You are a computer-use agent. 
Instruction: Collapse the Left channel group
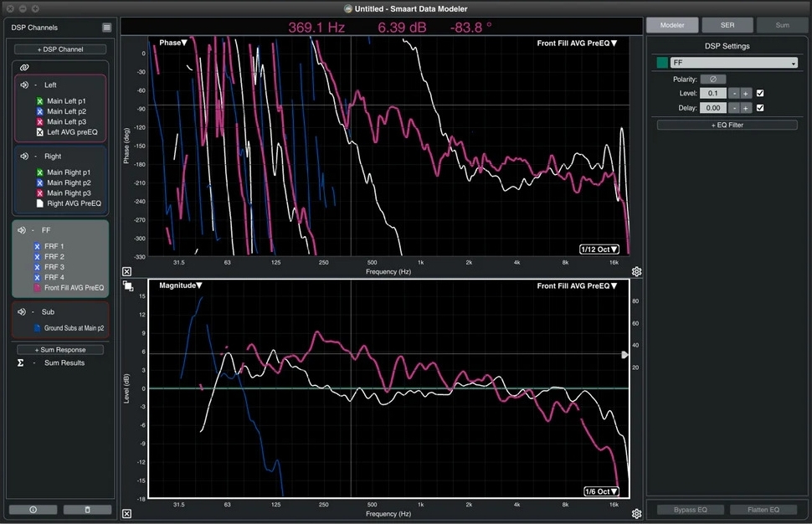(x=35, y=85)
